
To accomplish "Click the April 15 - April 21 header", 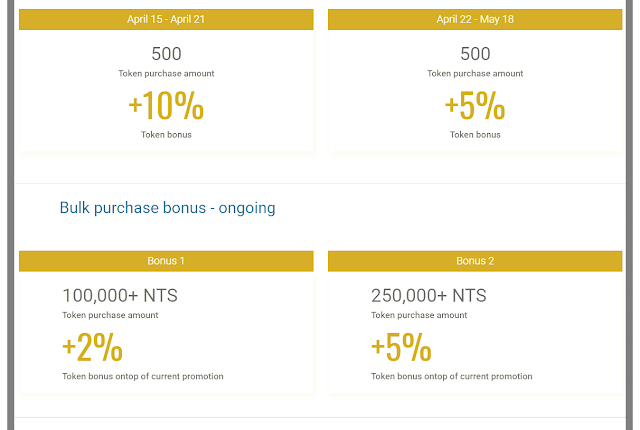I will pos(166,19).
